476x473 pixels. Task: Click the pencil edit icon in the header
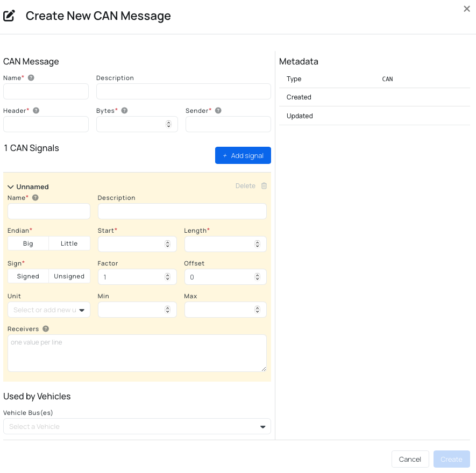pyautogui.click(x=9, y=16)
